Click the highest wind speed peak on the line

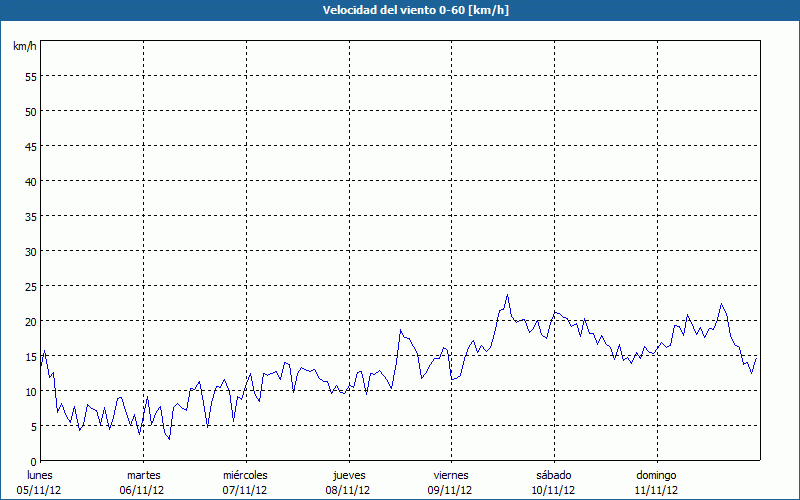tap(508, 295)
